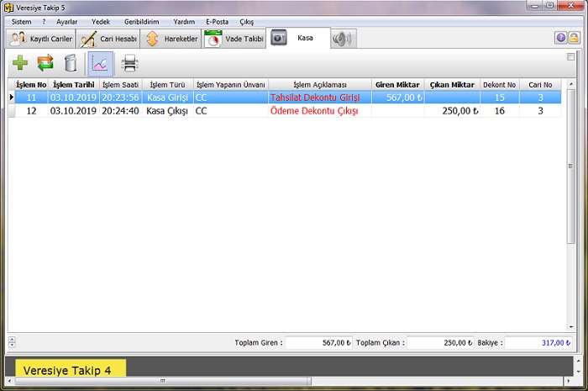Screen dimensions: 588x391
Task: Click the 250,00 ₺ Çıkan Miktar cell
Action: click(x=452, y=111)
